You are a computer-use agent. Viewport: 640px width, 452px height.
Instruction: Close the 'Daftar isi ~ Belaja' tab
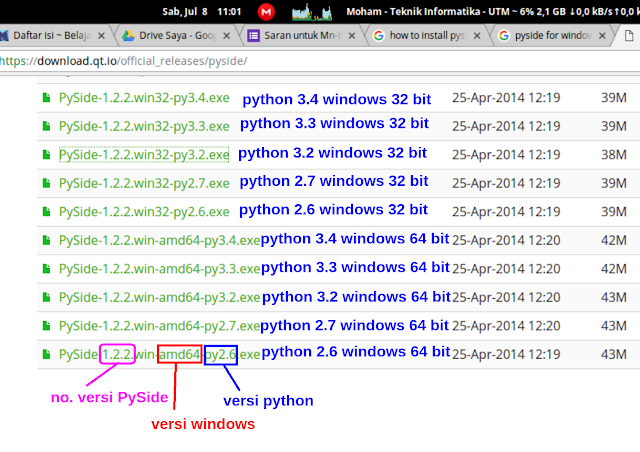point(102,36)
